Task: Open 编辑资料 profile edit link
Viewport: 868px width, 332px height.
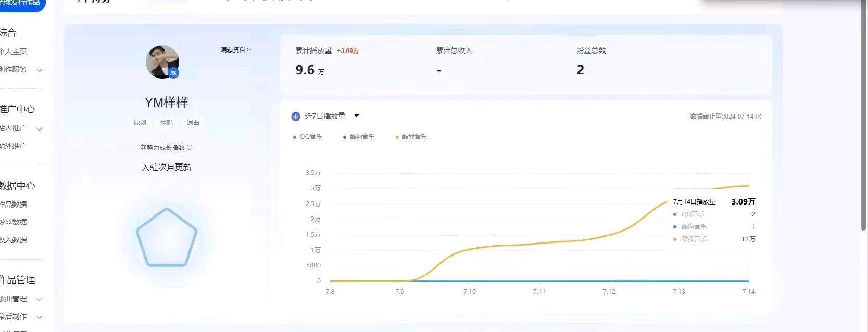Action: coord(235,50)
